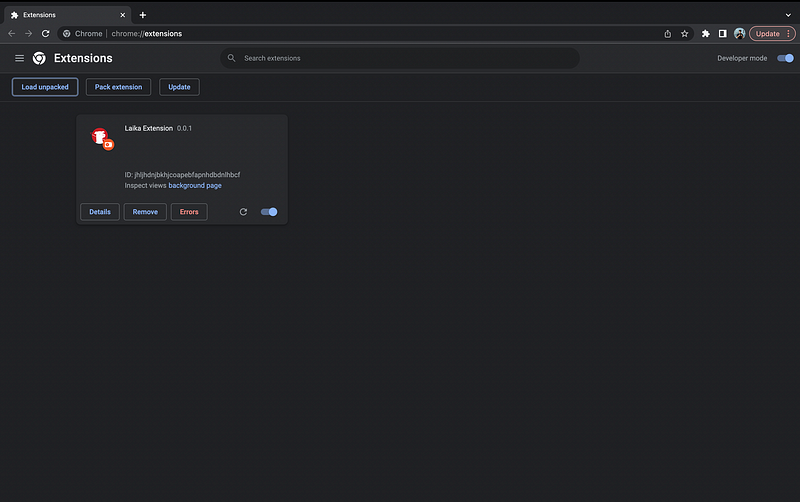Image resolution: width=800 pixels, height=502 pixels.
Task: Open a new tab with plus button
Action: pos(143,15)
